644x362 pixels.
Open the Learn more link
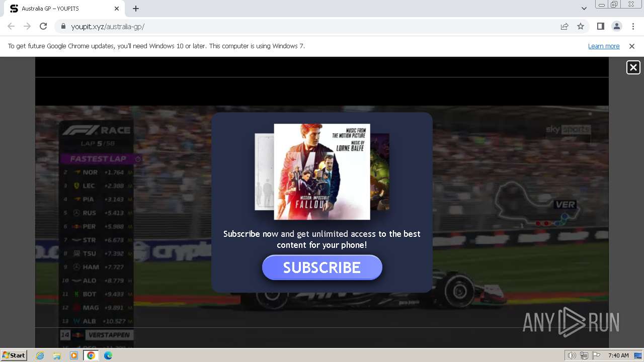tap(604, 46)
